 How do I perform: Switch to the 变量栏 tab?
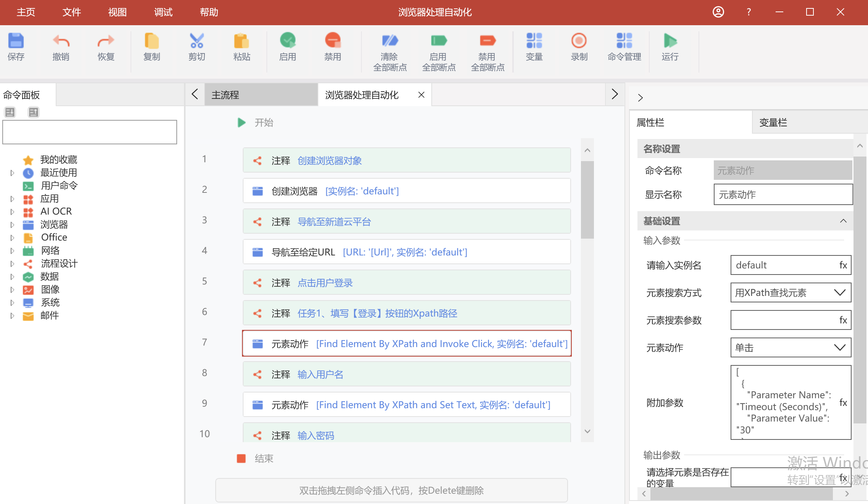tap(773, 123)
